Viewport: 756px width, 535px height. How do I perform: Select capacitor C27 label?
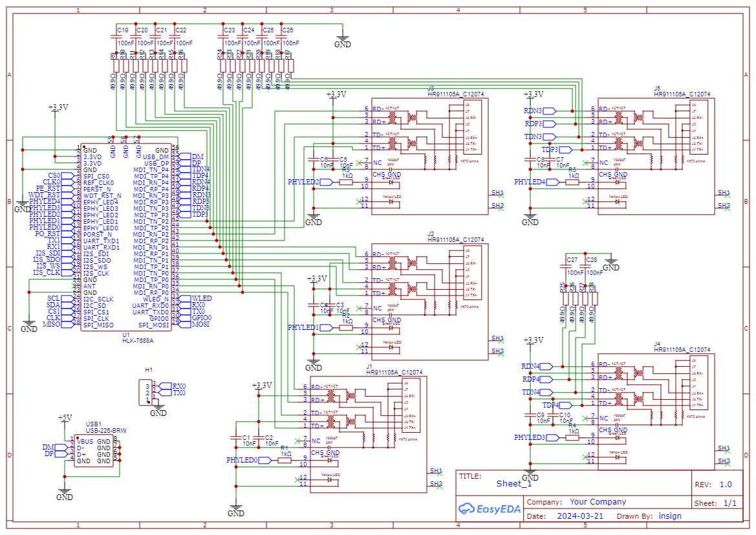[572, 260]
